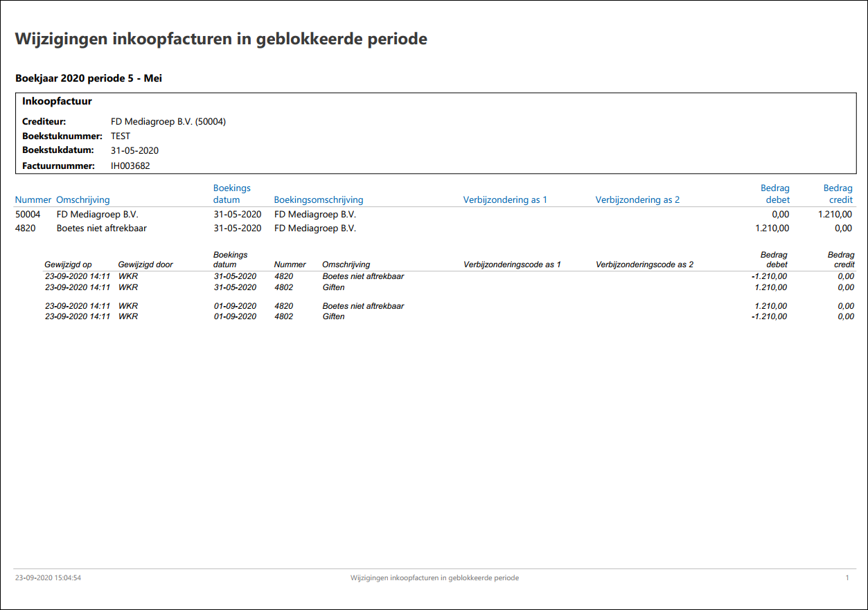
Task: Click the report title 'Wijzigingen inkoopfacturen in geblokkeerde periode'
Action: [x=221, y=39]
